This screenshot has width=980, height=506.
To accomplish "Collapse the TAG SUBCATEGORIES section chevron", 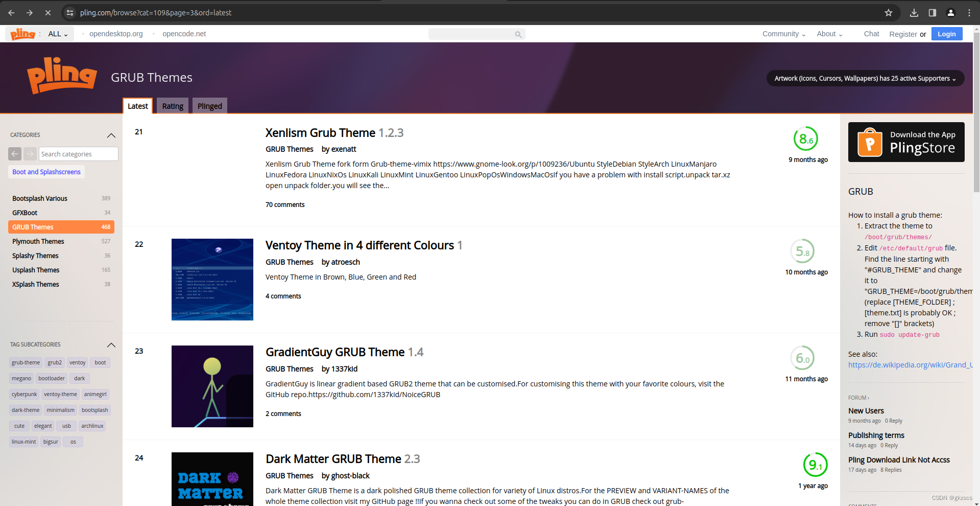I will tap(111, 345).
